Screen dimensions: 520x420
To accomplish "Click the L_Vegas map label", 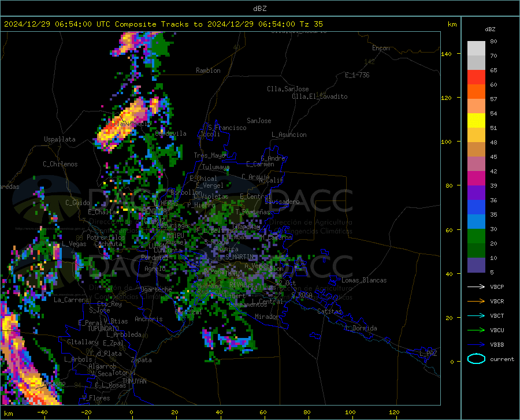I will (x=75, y=244).
